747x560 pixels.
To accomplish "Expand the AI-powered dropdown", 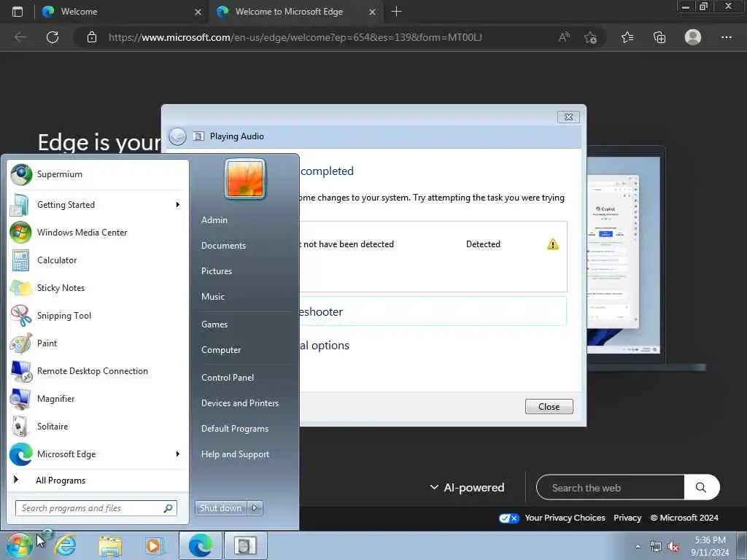I will pos(467,488).
